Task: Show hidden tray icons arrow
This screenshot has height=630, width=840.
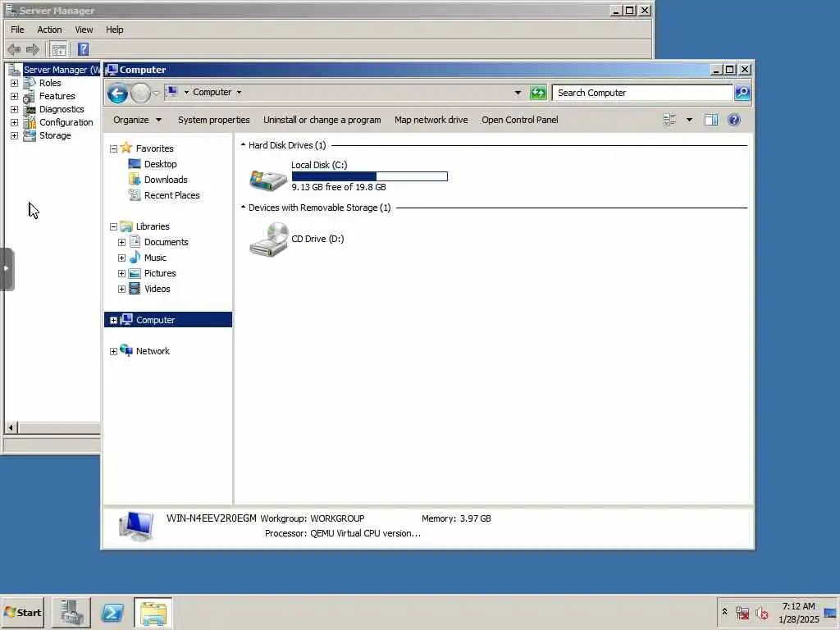Action: [x=725, y=612]
